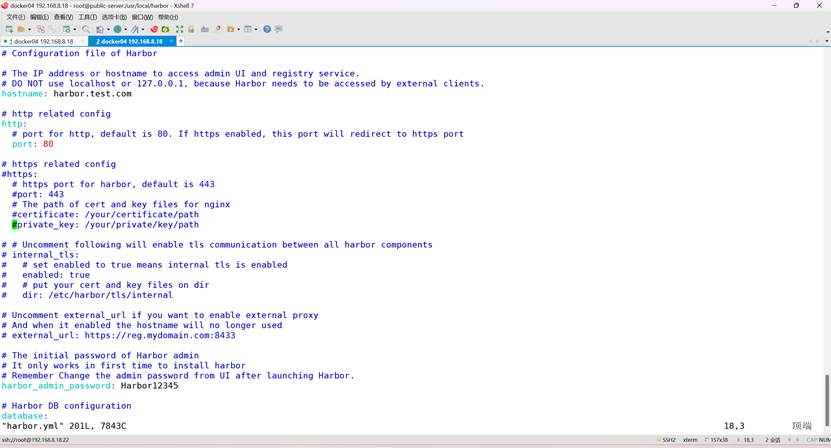Click the tab scroll-left arrow
The image size is (831, 448).
click(x=811, y=41)
